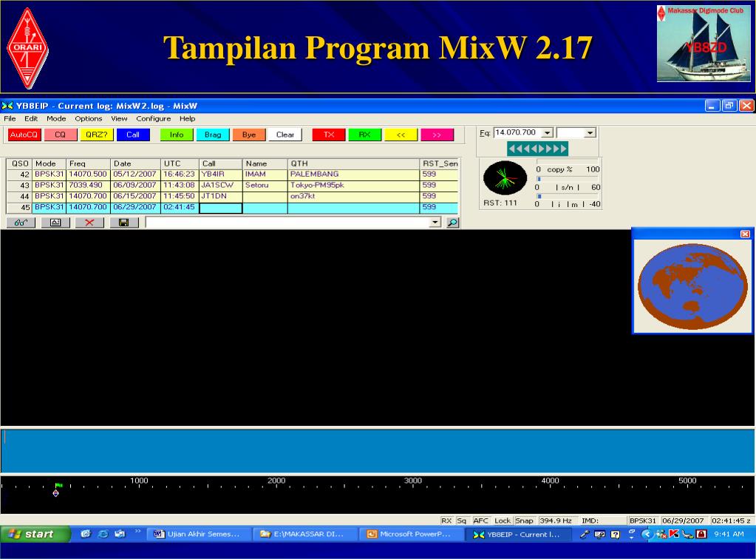Open the Mode menu
The width and height of the screenshot is (756, 559).
tap(56, 118)
